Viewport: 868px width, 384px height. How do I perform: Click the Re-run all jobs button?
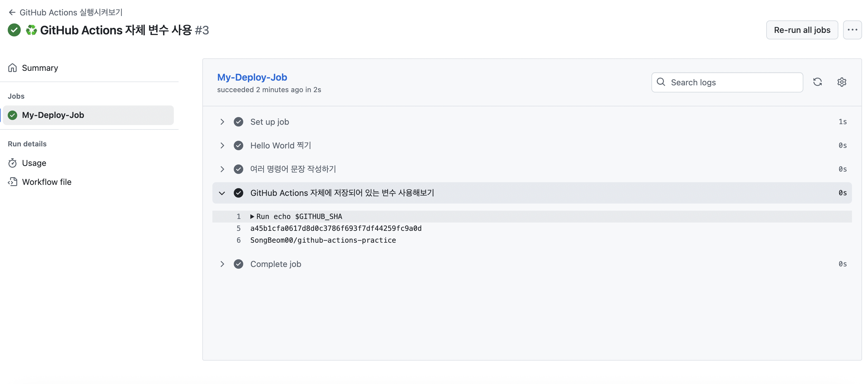(802, 30)
